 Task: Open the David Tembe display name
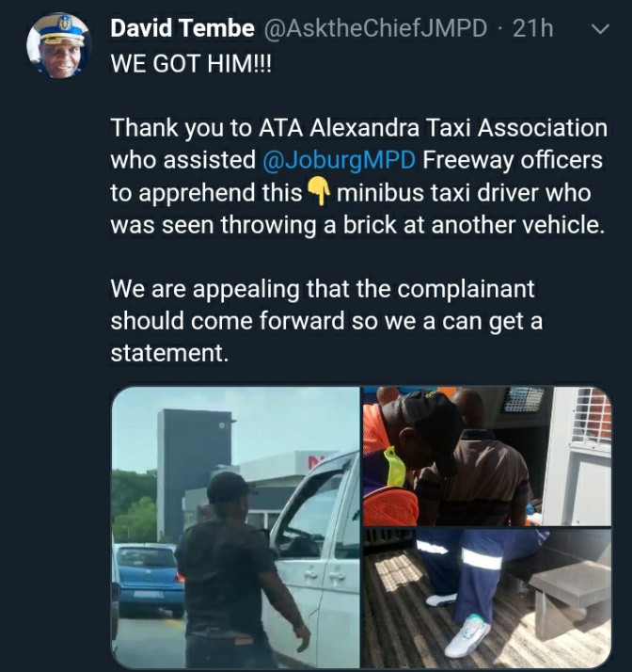182,29
